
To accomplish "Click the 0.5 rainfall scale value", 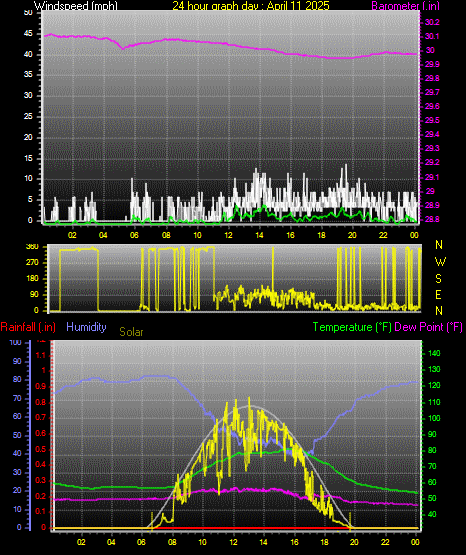I will pyautogui.click(x=41, y=450).
